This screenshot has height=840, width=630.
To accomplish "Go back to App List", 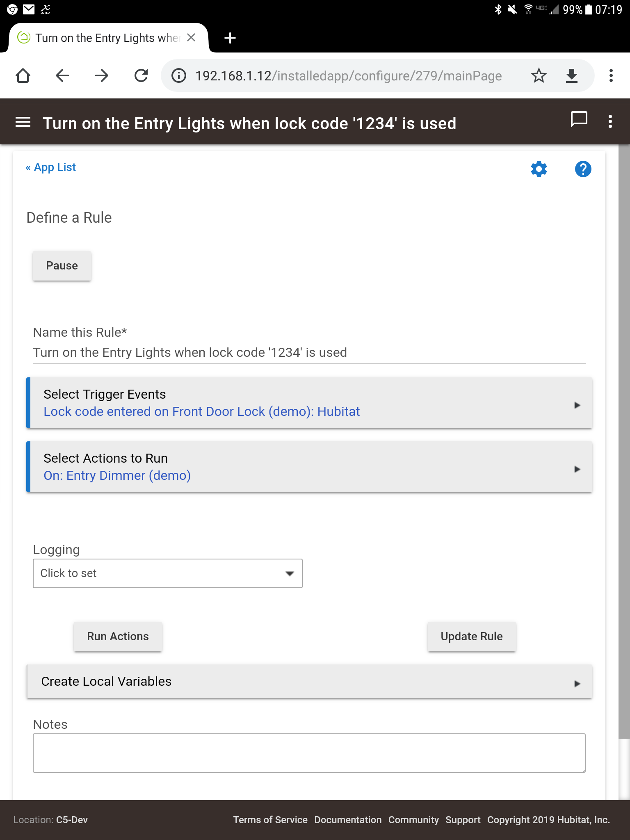I will pos(51,167).
